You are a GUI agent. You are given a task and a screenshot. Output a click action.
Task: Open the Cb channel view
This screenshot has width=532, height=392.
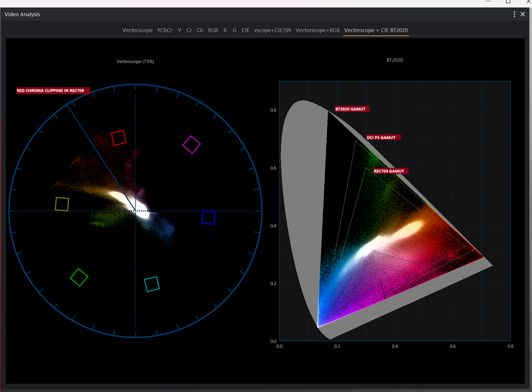pyautogui.click(x=200, y=30)
